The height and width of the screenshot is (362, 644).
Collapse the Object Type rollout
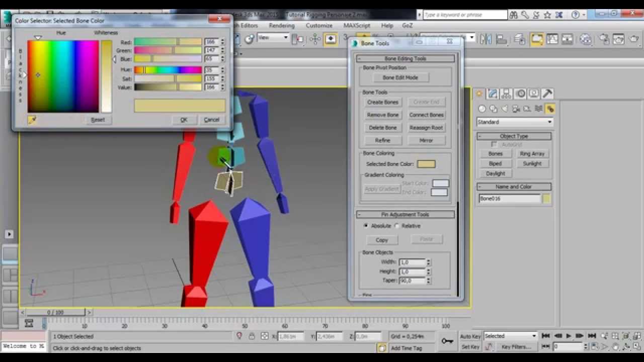514,136
